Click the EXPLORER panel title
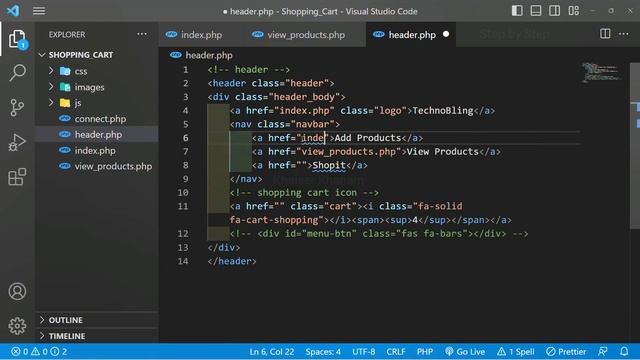Screen dimensions: 640x360 (x=67, y=35)
